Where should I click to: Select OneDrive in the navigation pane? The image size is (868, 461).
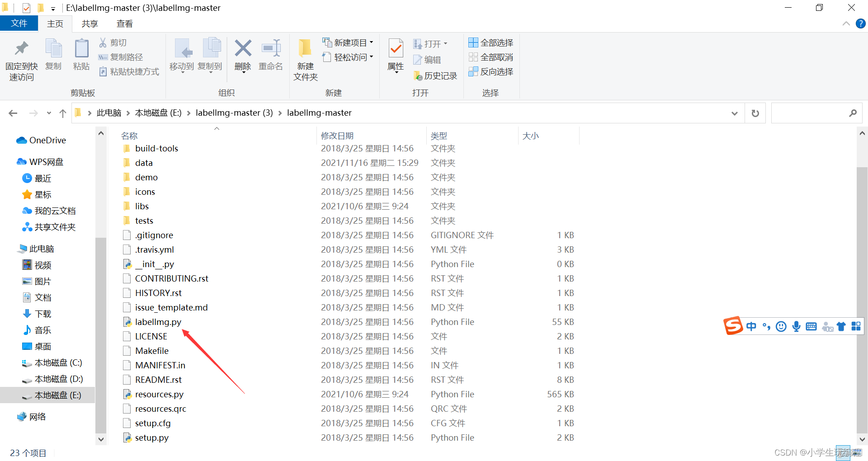(47, 140)
